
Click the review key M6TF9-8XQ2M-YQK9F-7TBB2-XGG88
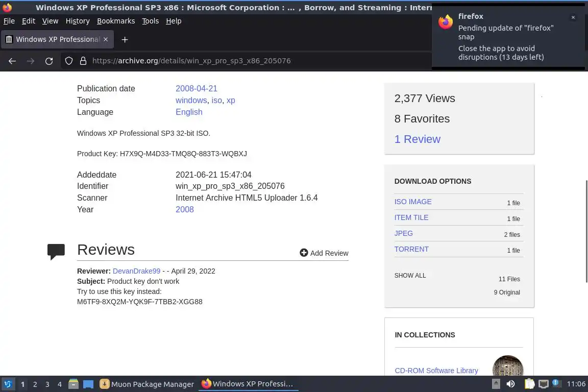(139, 302)
